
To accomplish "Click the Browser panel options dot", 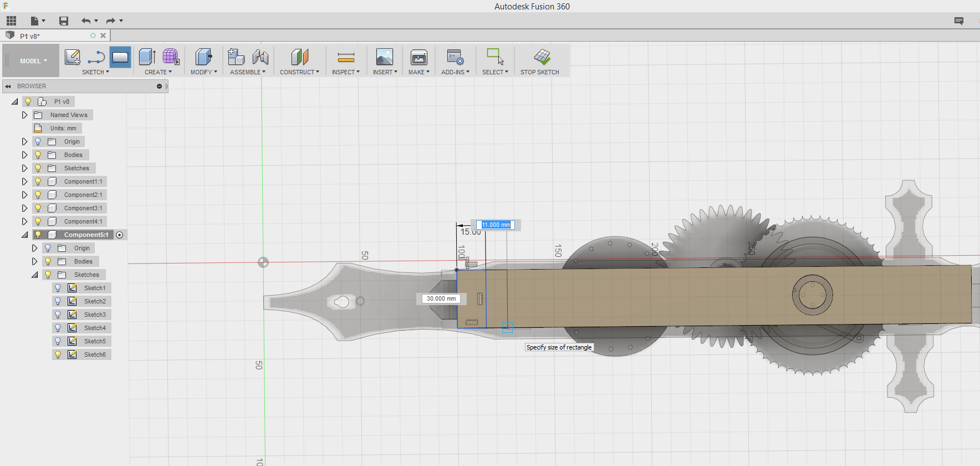I will point(159,87).
